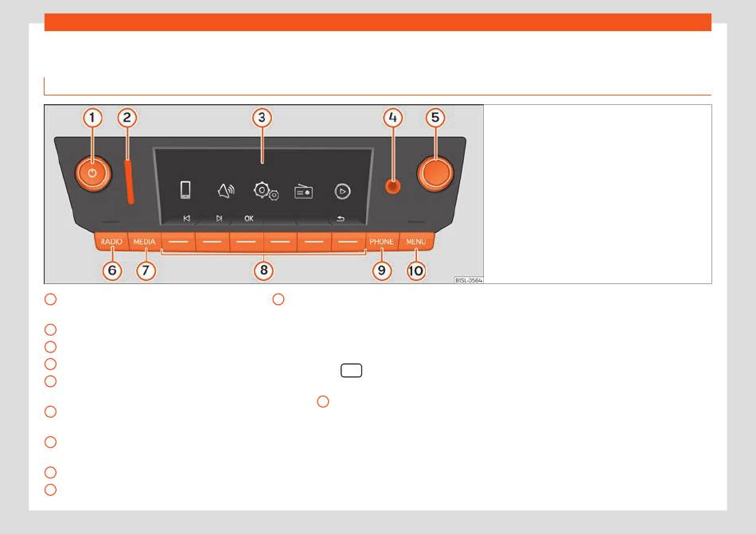756x534 pixels.
Task: Tap the media play circle icon
Action: click(x=342, y=191)
